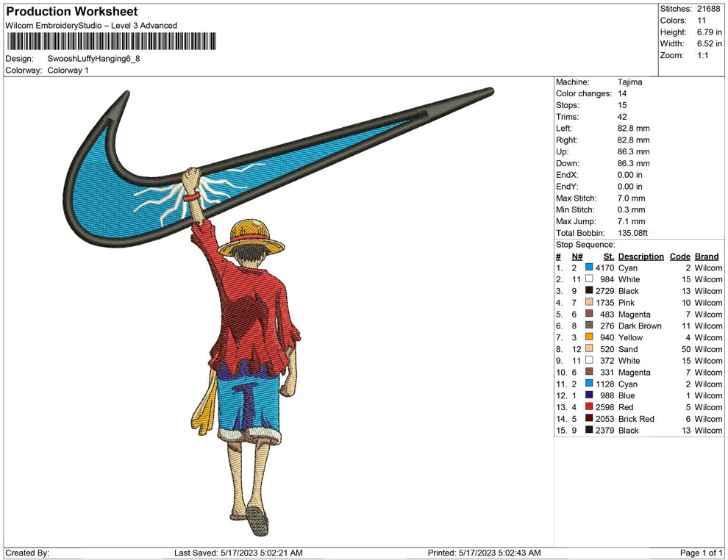Click the 'Stop Sequence:' label
Screen dimensions: 728x560
coord(585,245)
